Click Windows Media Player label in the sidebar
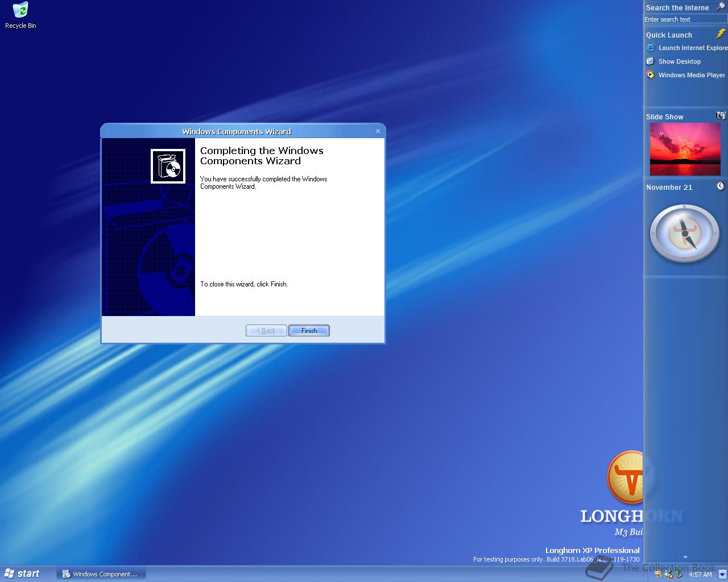The height and width of the screenshot is (582, 728). [692, 75]
